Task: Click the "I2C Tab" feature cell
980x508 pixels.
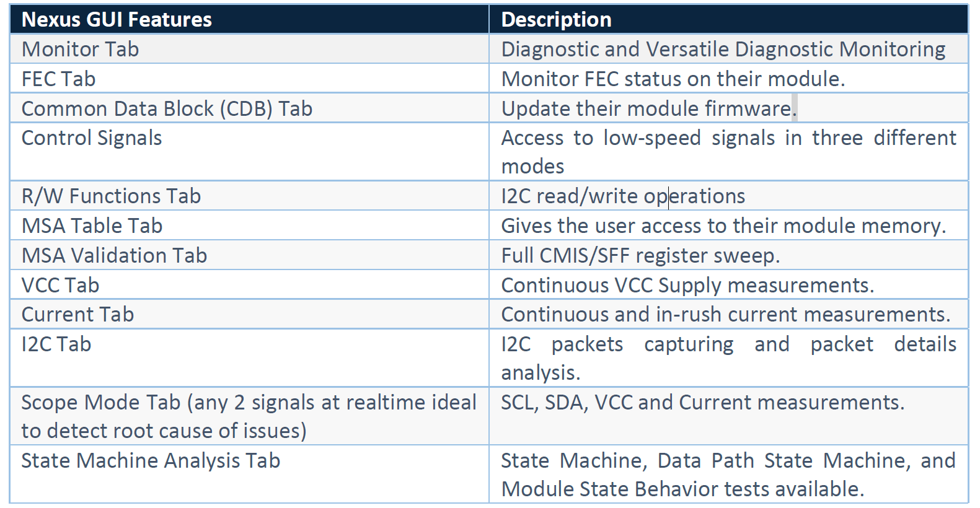Action: (56, 344)
